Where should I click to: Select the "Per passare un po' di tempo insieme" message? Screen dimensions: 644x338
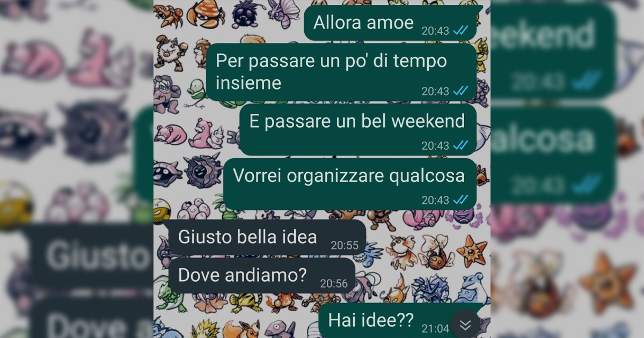click(341, 72)
